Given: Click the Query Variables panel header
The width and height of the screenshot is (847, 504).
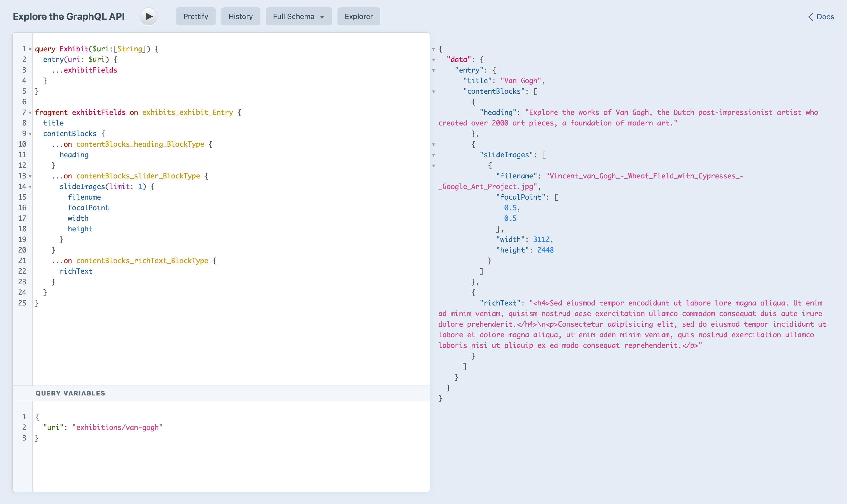Looking at the screenshot, I should 70,393.
